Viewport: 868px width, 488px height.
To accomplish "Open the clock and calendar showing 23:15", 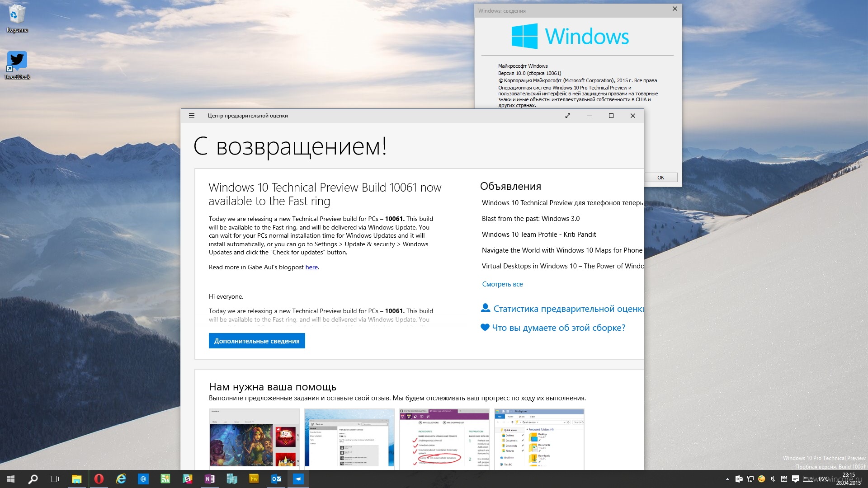I will tap(849, 479).
